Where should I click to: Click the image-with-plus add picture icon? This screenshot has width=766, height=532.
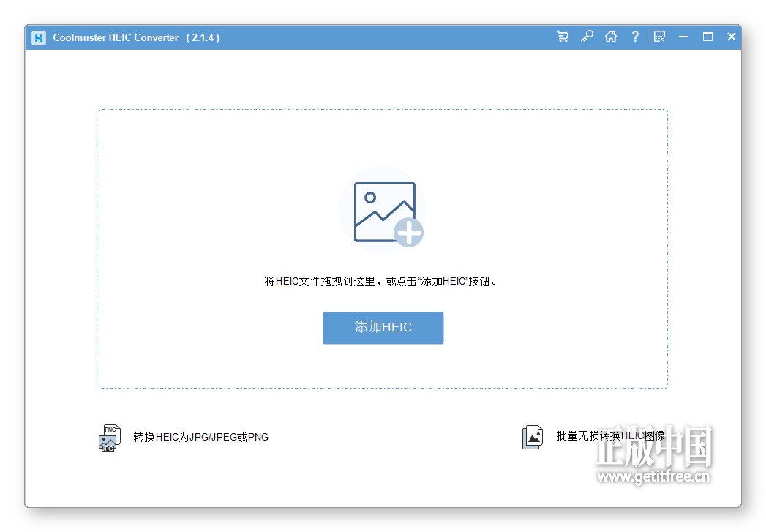(383, 209)
